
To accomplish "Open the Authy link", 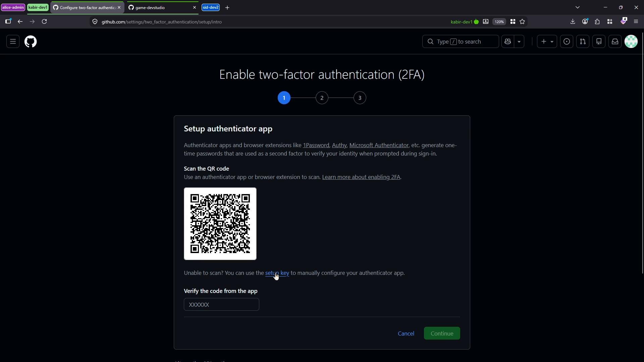I will pos(339,145).
